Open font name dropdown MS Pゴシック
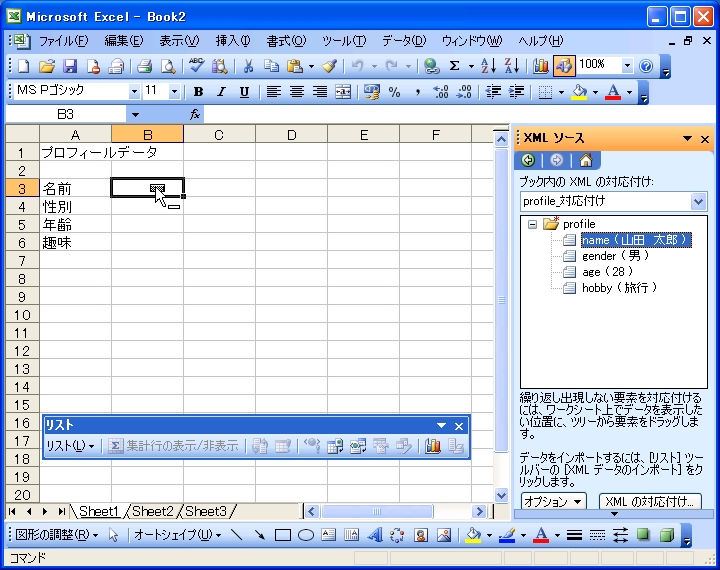The image size is (720, 570). [x=134, y=92]
